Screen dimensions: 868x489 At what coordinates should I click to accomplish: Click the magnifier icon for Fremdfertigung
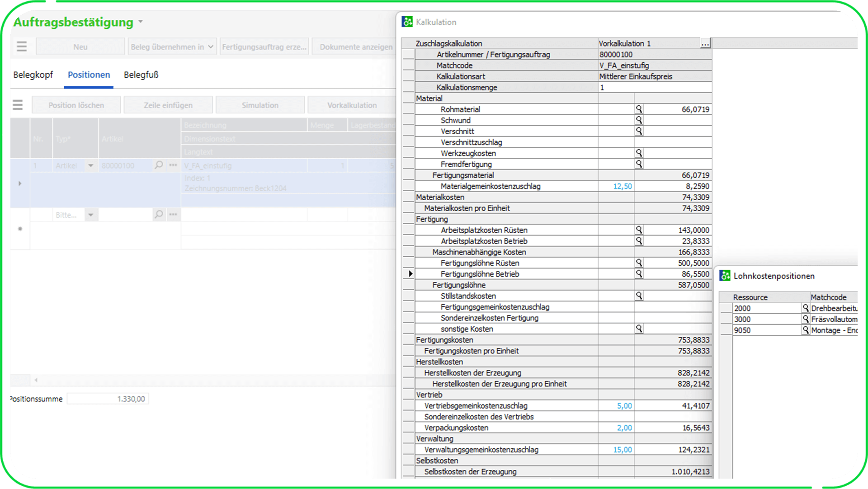point(639,164)
